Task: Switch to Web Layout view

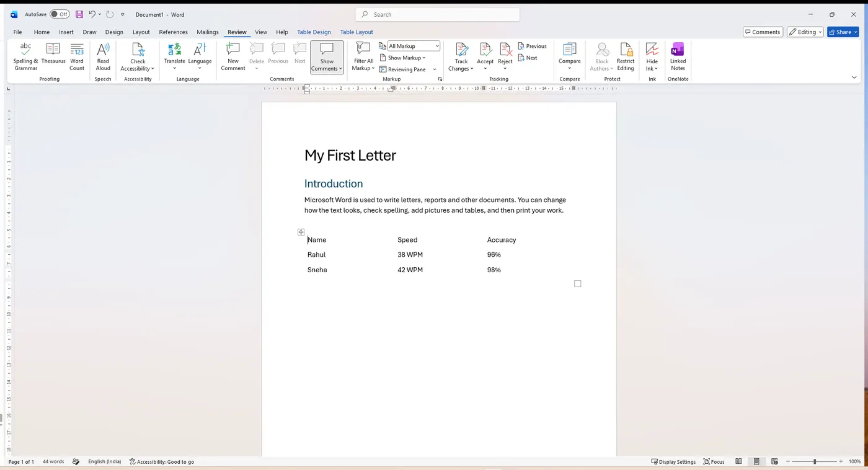Action: click(775, 462)
